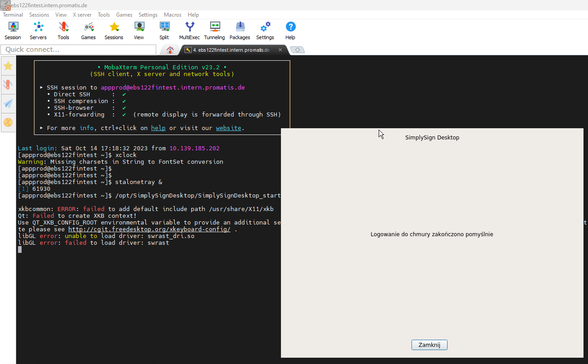This screenshot has height=364, width=588.
Task: Open the View toolbar icon
Action: pos(139,31)
